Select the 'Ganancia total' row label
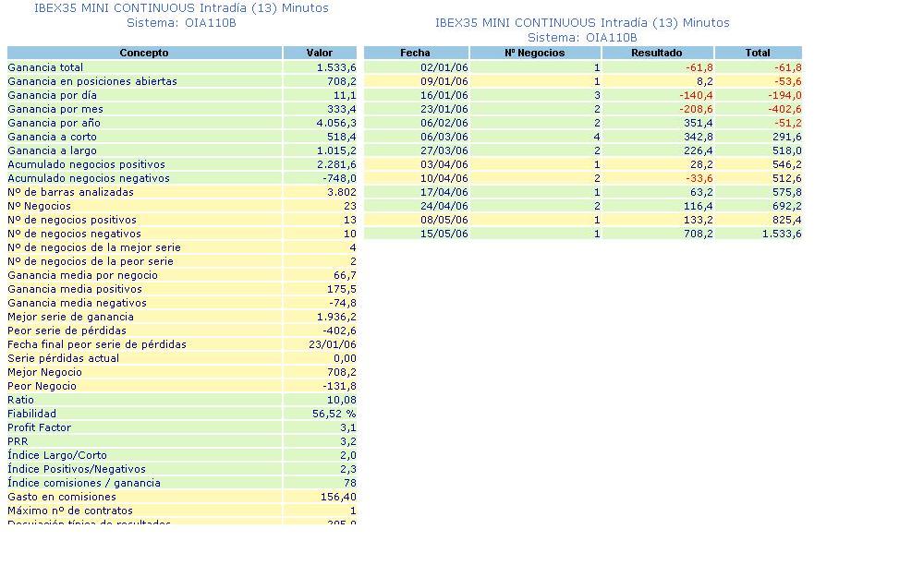924x565 pixels. coord(45,67)
